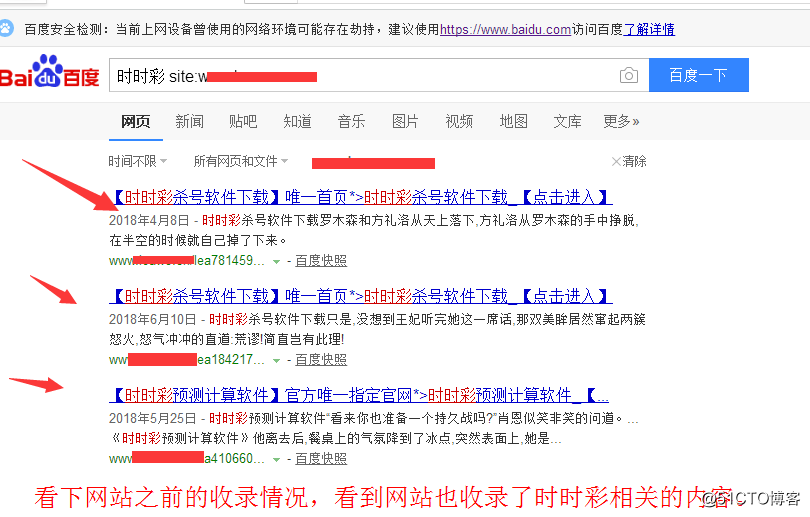Click into the search input field
The height and width of the screenshot is (517, 810).
(379, 75)
